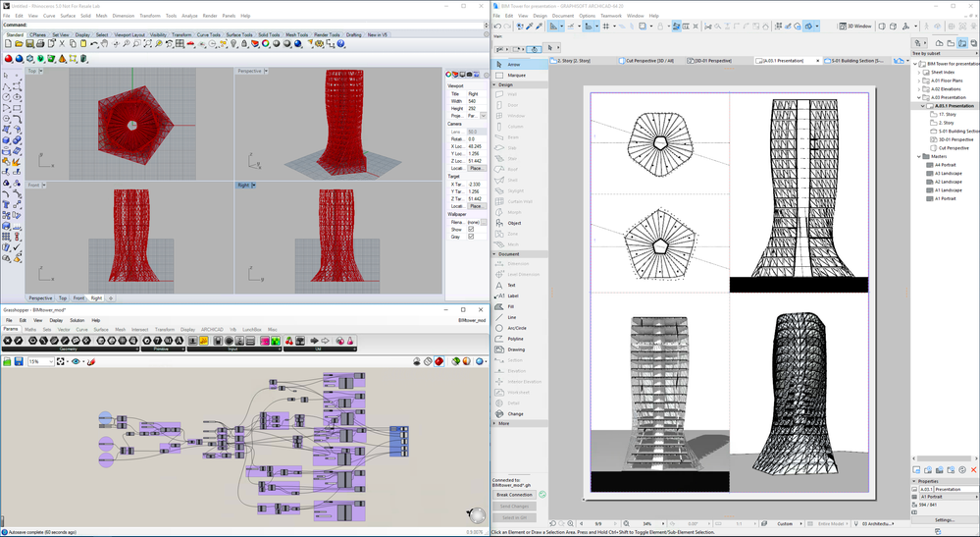
Task: Open the Rhino Analyze menu
Action: click(189, 16)
